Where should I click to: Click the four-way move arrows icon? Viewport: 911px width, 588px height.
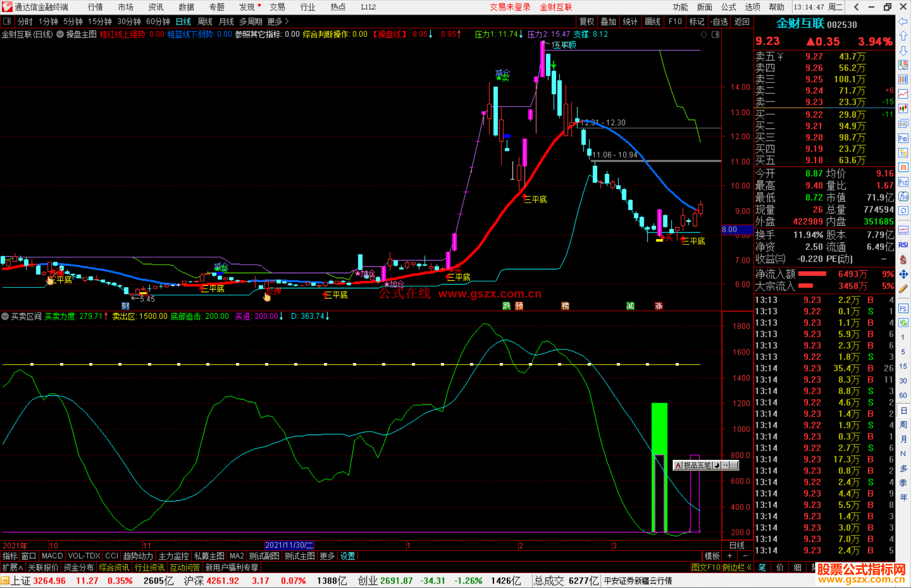(x=903, y=274)
